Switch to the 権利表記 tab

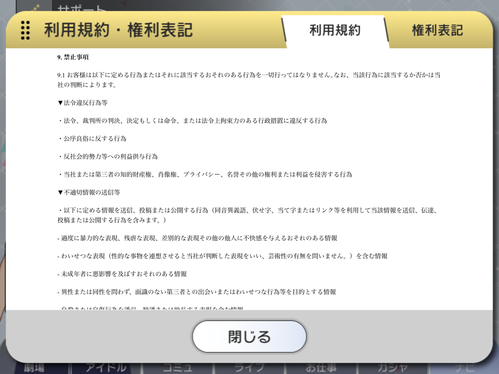pyautogui.click(x=437, y=30)
